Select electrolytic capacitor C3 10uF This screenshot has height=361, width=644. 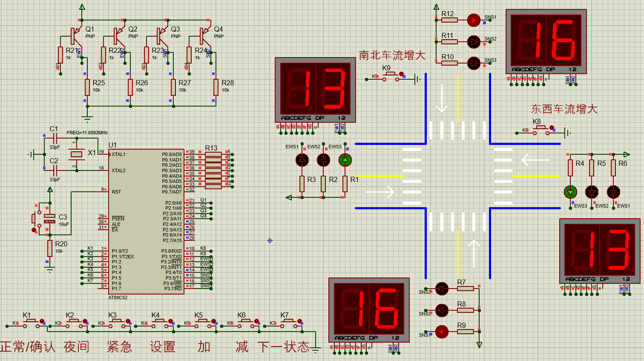tap(50, 219)
